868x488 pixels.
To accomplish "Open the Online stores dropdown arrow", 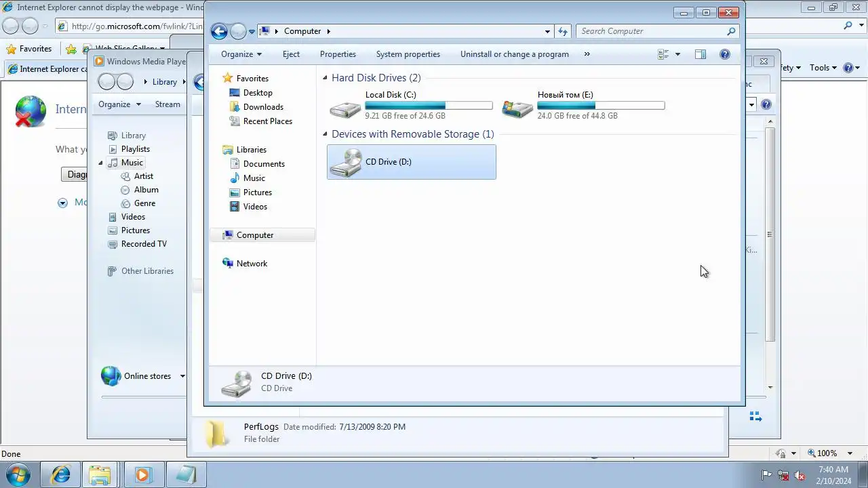I will point(182,376).
